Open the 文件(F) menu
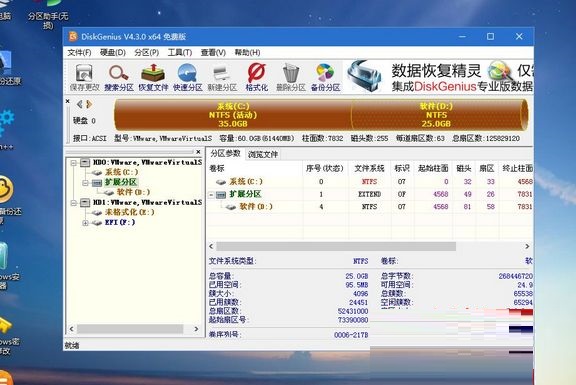 (79, 53)
